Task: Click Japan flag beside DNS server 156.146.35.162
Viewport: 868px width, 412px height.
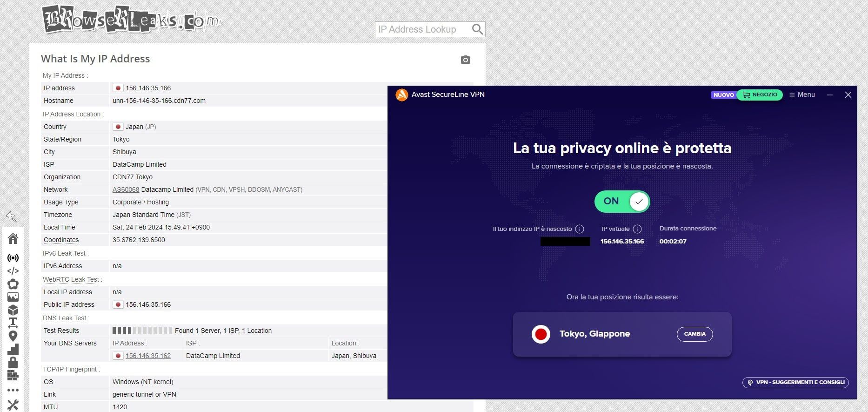Action: pos(118,356)
